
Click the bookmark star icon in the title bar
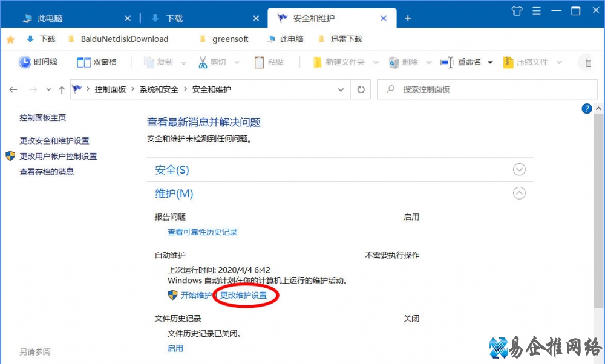(10, 39)
